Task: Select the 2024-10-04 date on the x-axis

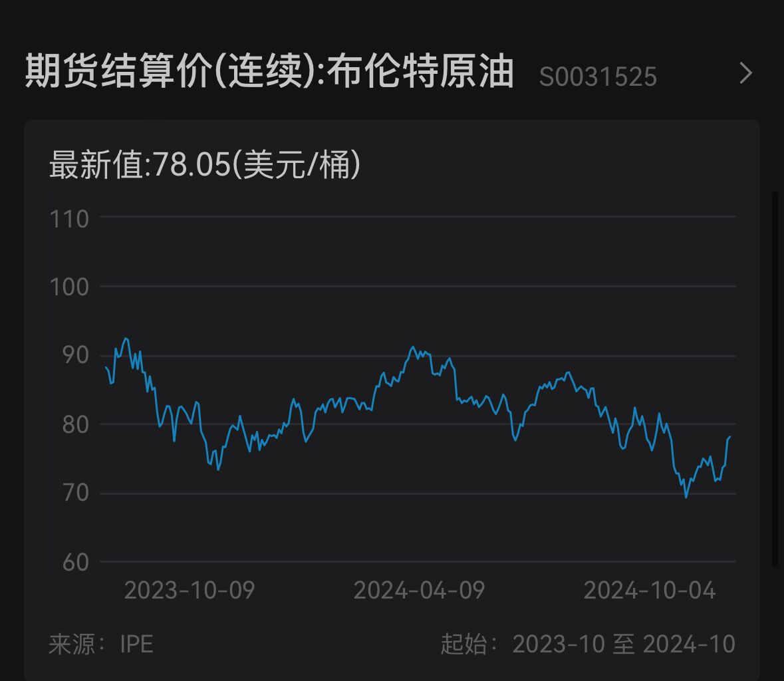Action: pos(649,591)
